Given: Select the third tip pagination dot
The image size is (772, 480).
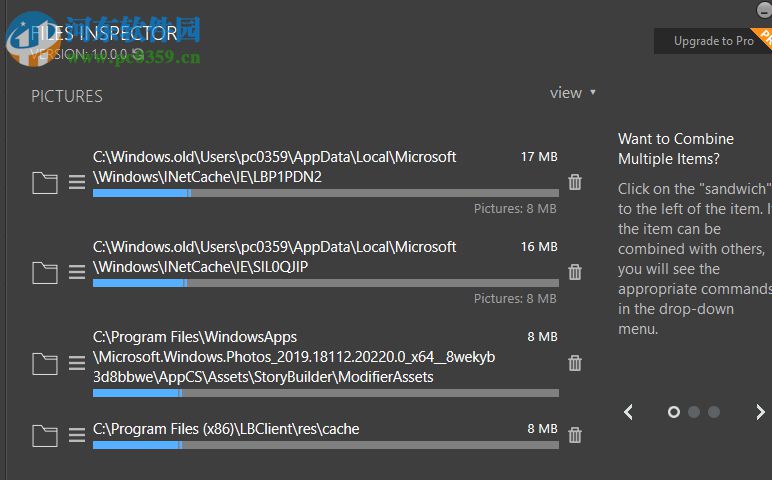Looking at the screenshot, I should (713, 412).
